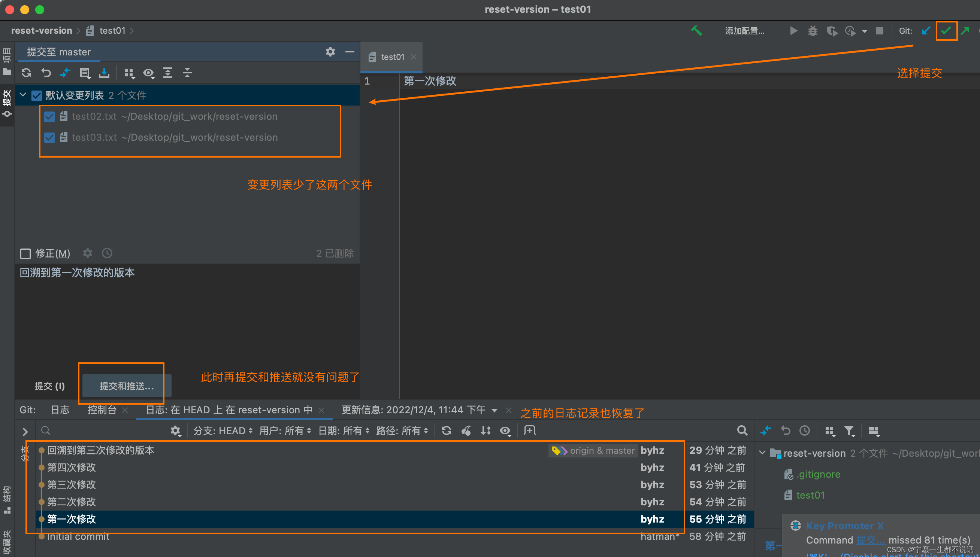980x557 pixels.
Task: Click reset-version breadcrumb
Action: pos(41,31)
